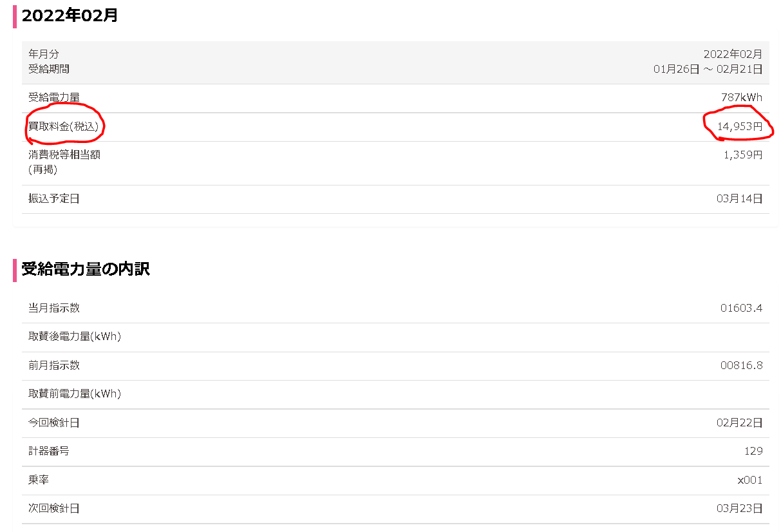The height and width of the screenshot is (532, 781).
Task: Click the 前月指示数 value 00816.8
Action: [741, 365]
